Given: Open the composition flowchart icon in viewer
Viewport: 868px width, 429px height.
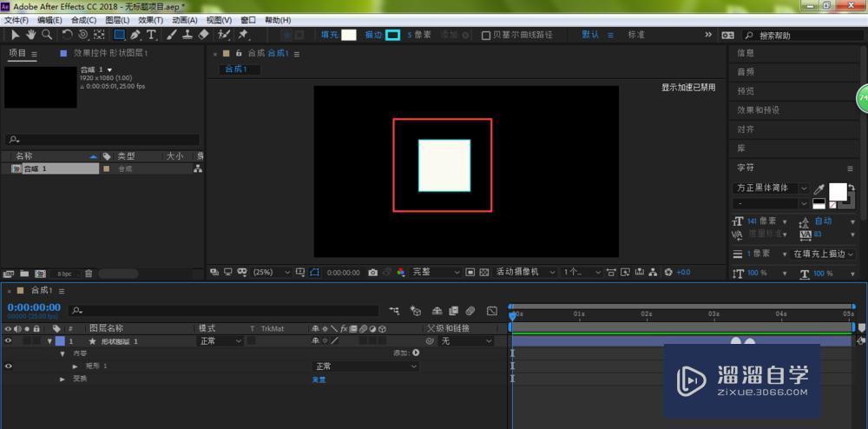Looking at the screenshot, I should pyautogui.click(x=654, y=273).
